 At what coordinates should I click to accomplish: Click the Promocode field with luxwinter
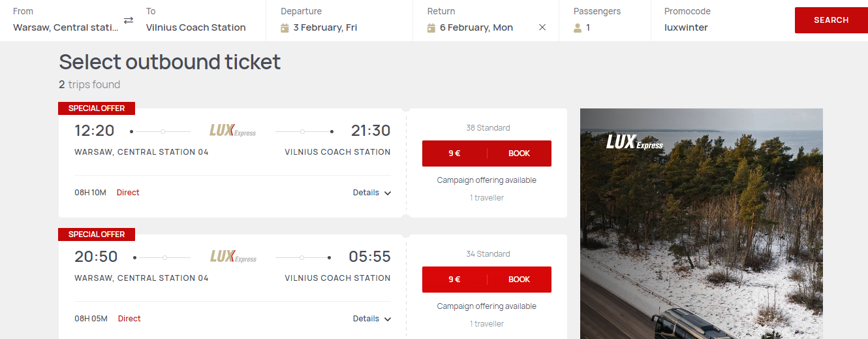686,27
